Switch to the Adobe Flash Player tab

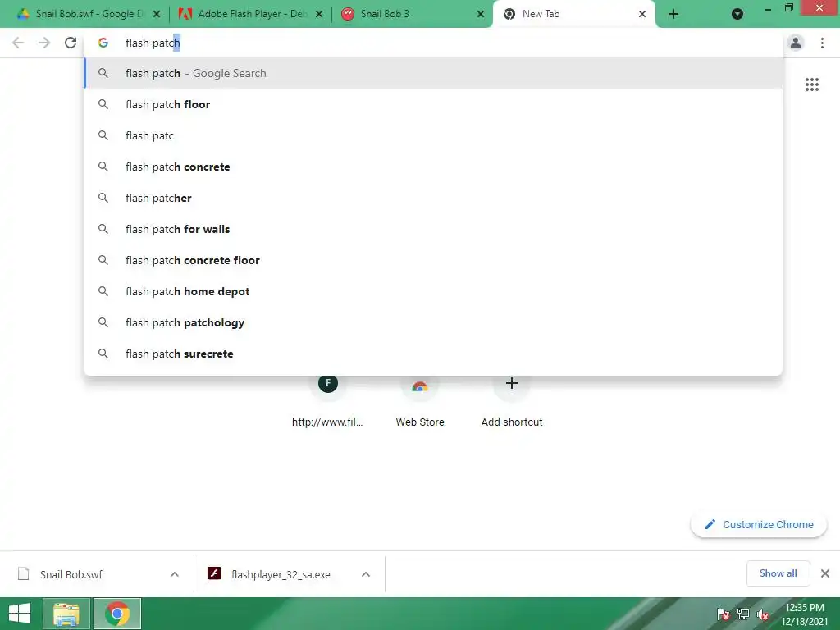(250, 14)
